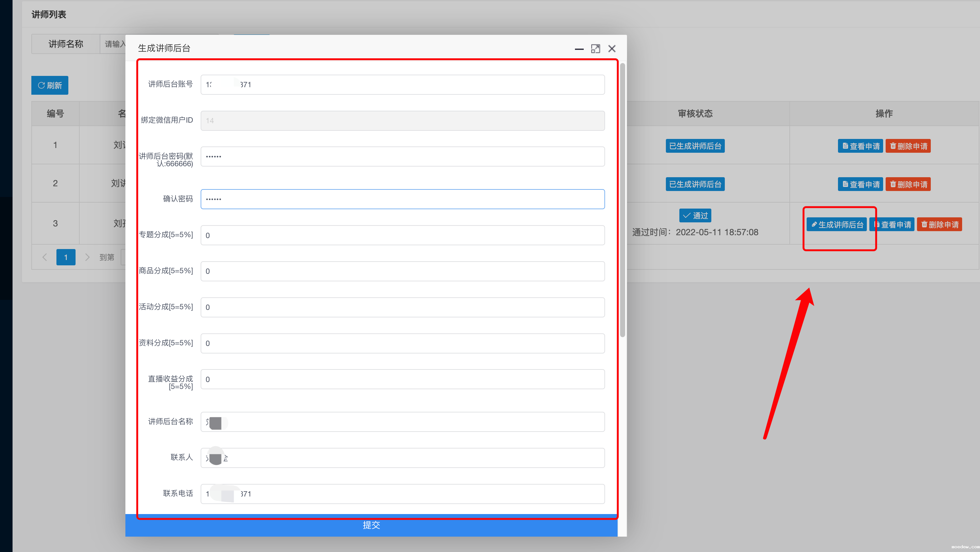Screen dimensions: 980x552
Task: Select page 1 in pagination
Action: (x=66, y=257)
